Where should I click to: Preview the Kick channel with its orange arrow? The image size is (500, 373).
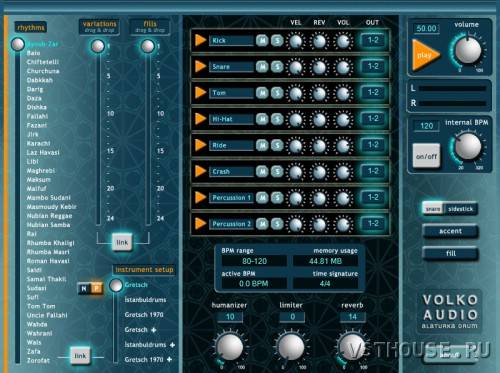pos(200,40)
